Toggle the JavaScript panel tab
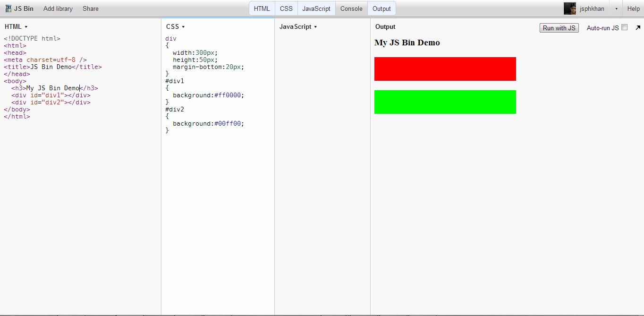The width and height of the screenshot is (644, 316). pos(316,9)
